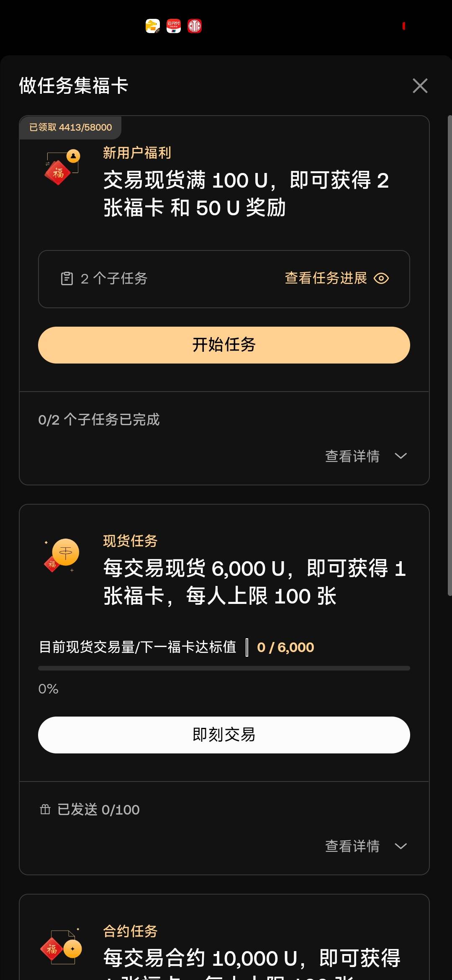Screen dimensions: 452x980
Task: Tap the clipboard icon beside 2 个子任务
Action: click(67, 279)
